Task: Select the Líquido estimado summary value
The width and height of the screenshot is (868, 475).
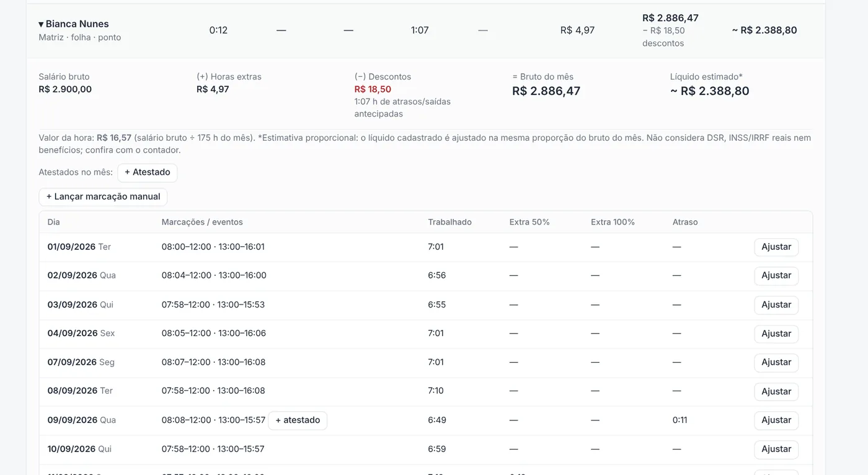Action: point(710,91)
